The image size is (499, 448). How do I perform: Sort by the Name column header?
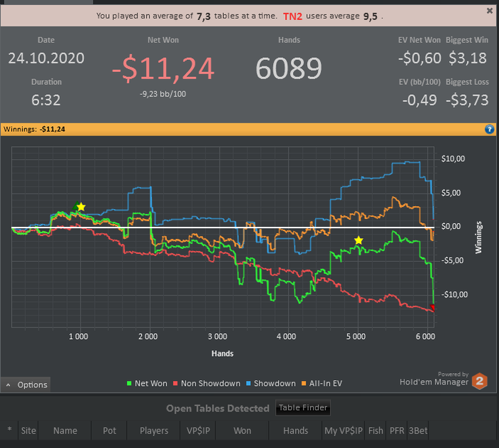coord(65,430)
